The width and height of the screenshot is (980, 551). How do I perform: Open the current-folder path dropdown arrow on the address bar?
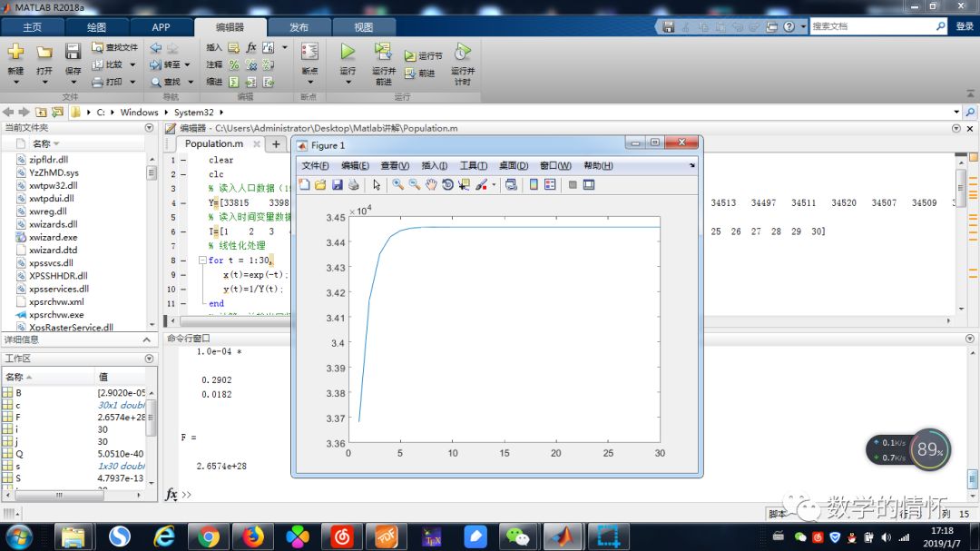[956, 112]
